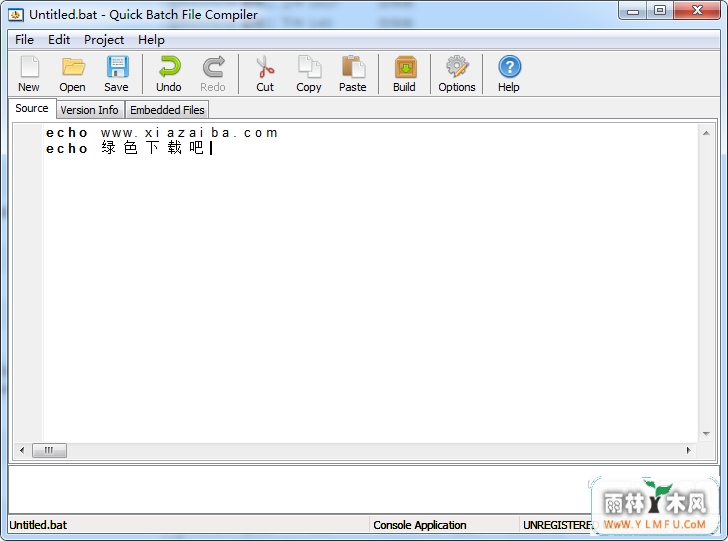Click the grayed Redo icon

point(213,74)
